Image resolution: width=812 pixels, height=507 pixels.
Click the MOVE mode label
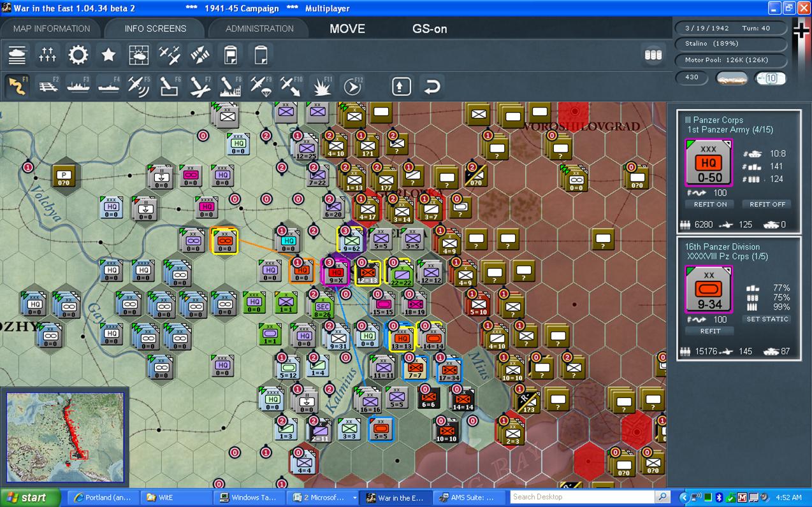coord(347,29)
